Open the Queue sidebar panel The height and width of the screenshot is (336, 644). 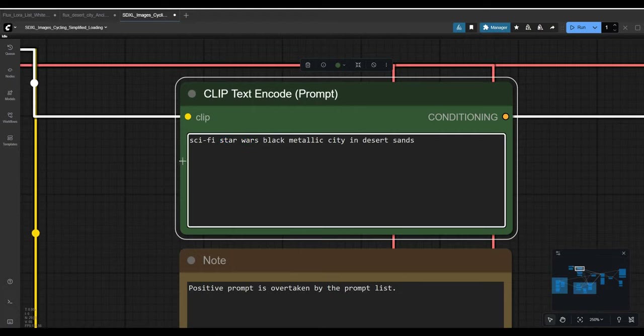[10, 50]
